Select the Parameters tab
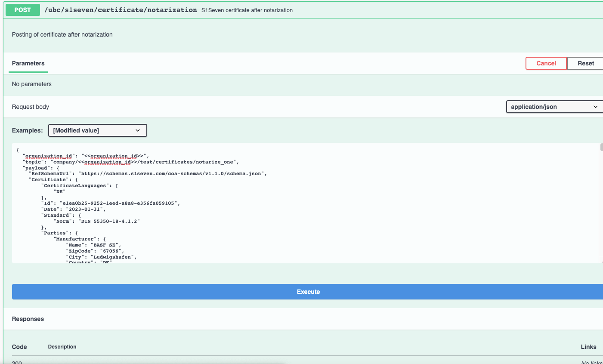This screenshot has width=603, height=364. pyautogui.click(x=28, y=63)
